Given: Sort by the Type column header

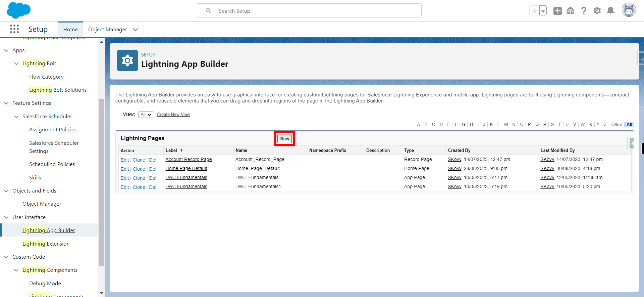Looking at the screenshot, I should [x=409, y=150].
